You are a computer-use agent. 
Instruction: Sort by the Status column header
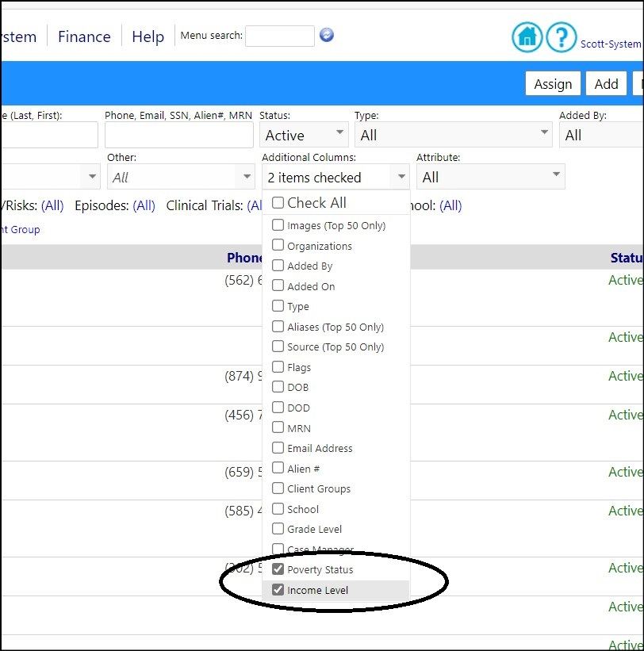[x=627, y=258]
